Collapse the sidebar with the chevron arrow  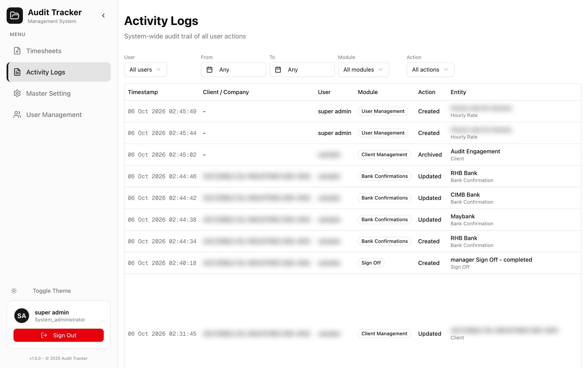click(x=103, y=16)
